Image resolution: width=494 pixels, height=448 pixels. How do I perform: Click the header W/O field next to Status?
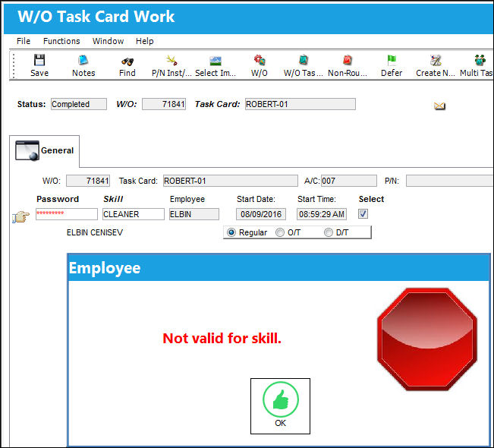(164, 104)
